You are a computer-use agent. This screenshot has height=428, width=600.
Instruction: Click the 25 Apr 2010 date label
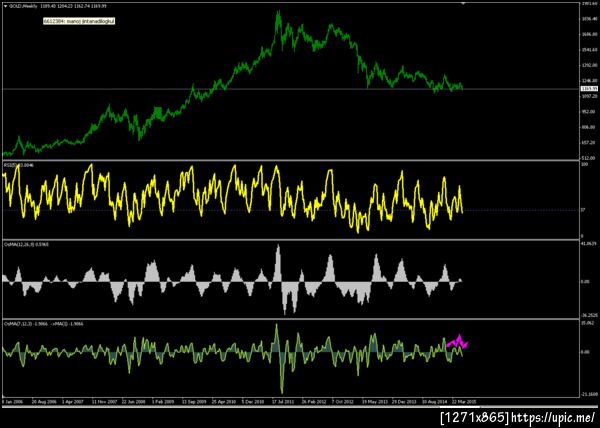coord(224,402)
